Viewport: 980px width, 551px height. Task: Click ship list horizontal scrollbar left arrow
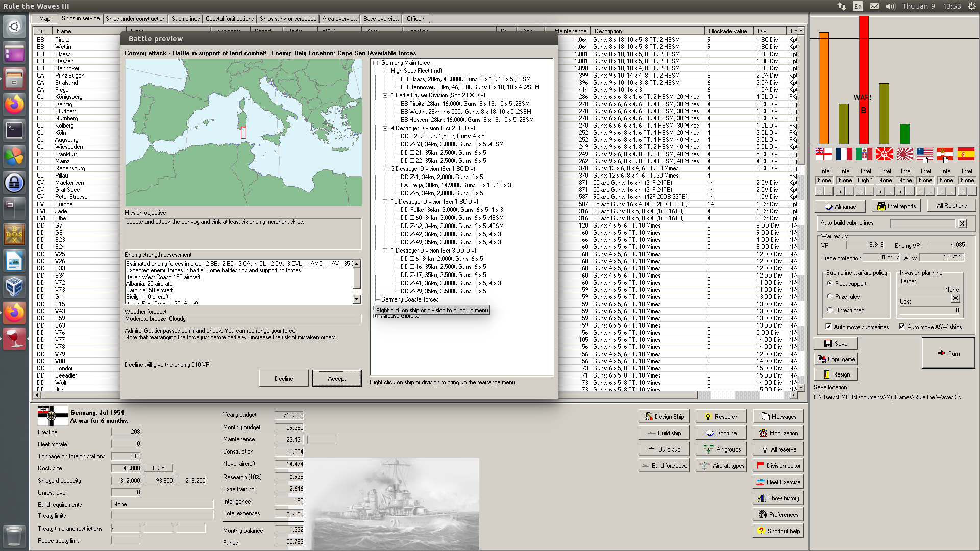coord(37,395)
